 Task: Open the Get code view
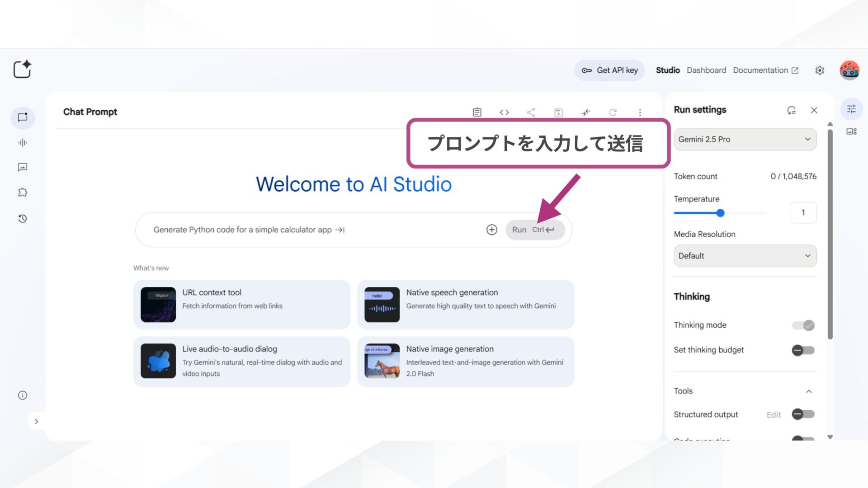click(x=504, y=112)
